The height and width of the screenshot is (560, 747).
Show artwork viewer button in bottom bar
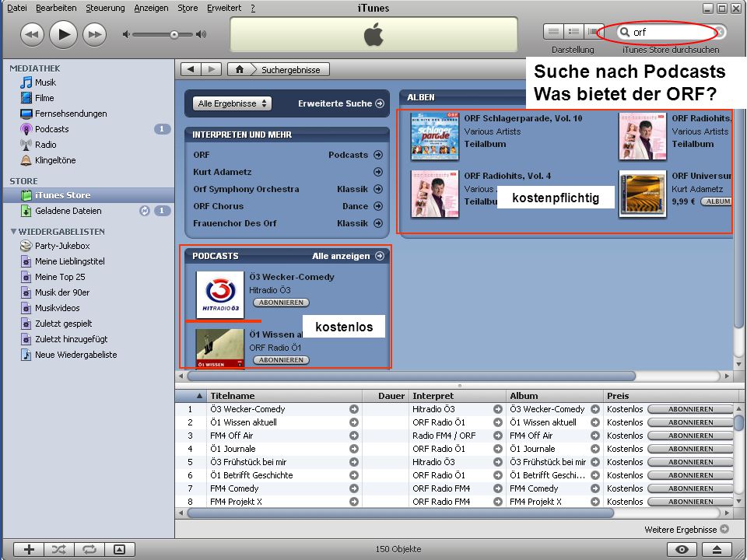coord(120,550)
